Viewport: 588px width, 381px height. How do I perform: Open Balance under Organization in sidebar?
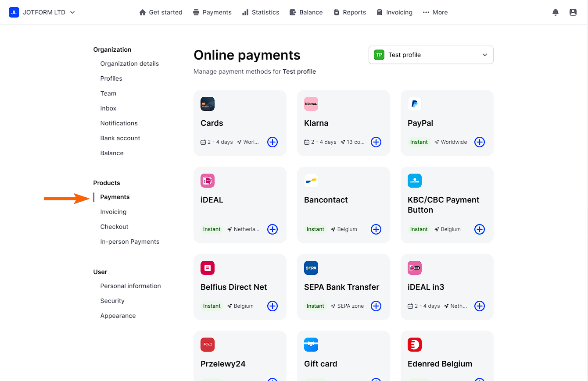click(x=112, y=153)
